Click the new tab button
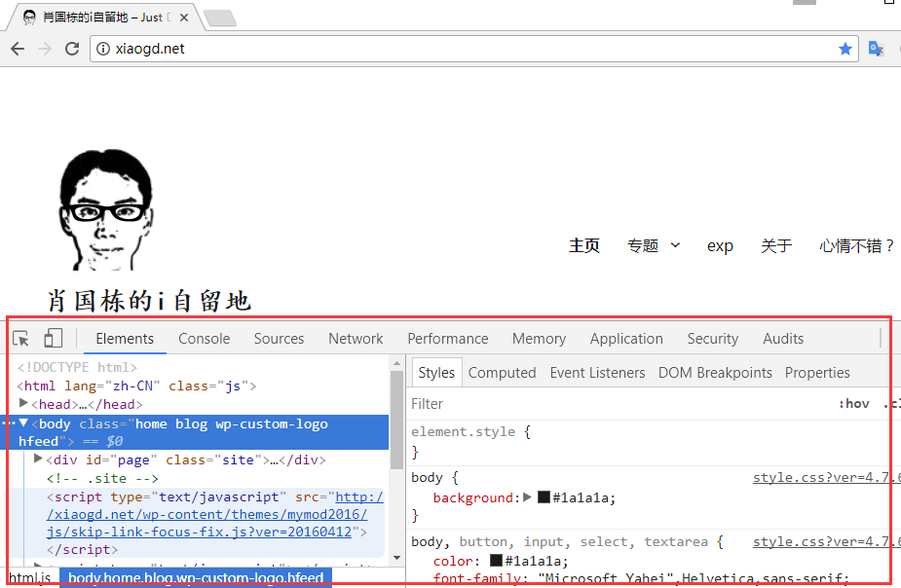The height and width of the screenshot is (588, 901). (x=219, y=18)
